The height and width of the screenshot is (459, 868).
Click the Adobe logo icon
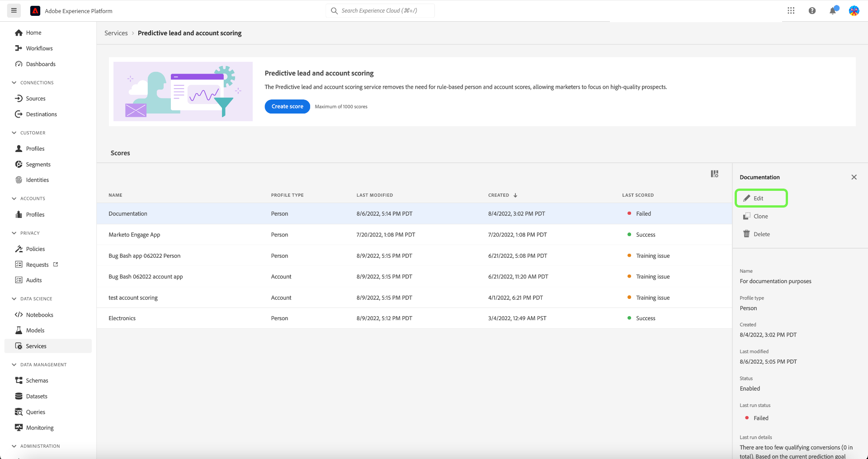click(x=35, y=11)
